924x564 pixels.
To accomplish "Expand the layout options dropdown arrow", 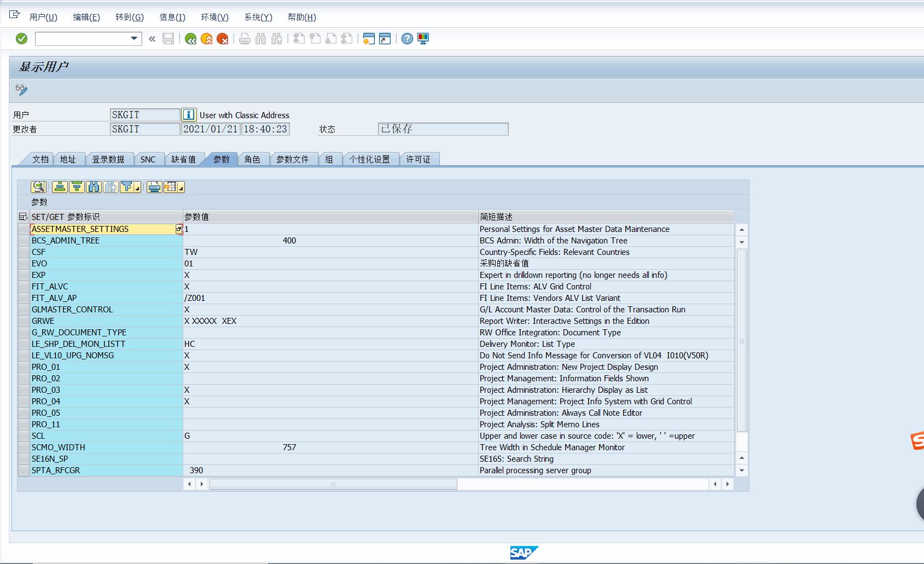I will click(181, 188).
